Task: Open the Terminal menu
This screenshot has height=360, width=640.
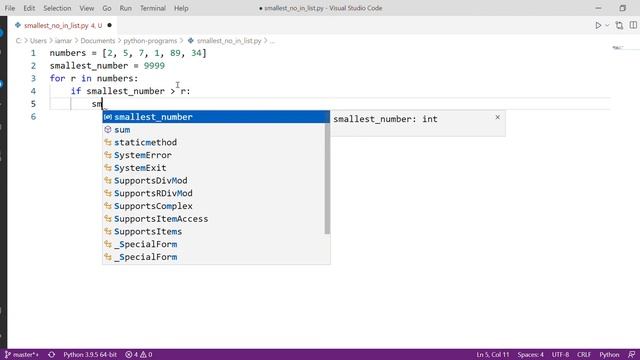Action: [x=153, y=8]
